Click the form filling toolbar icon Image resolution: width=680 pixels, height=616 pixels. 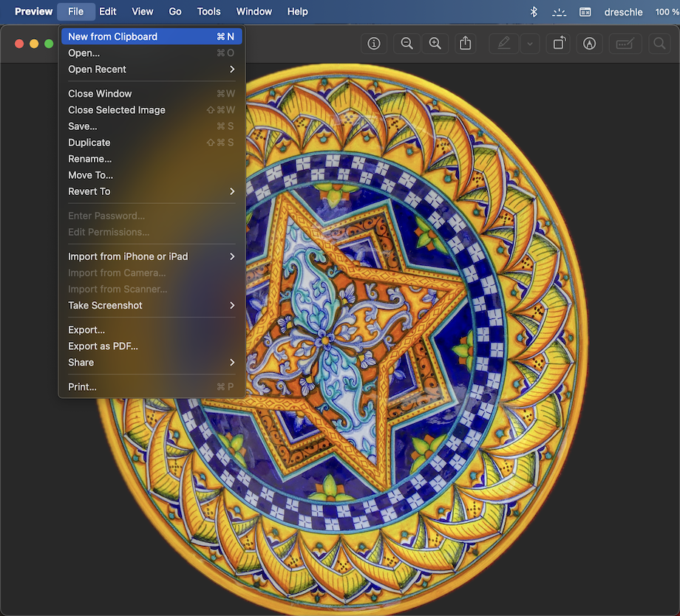tap(625, 44)
